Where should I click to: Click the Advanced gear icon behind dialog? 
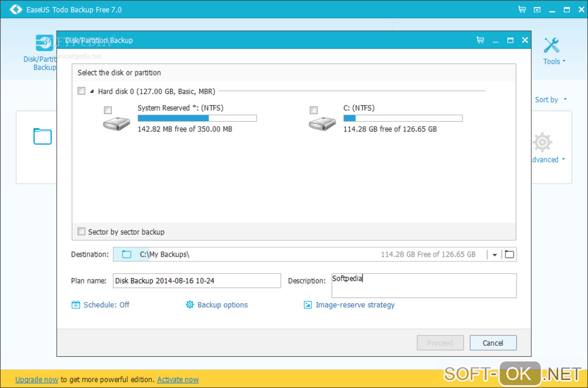point(542,142)
